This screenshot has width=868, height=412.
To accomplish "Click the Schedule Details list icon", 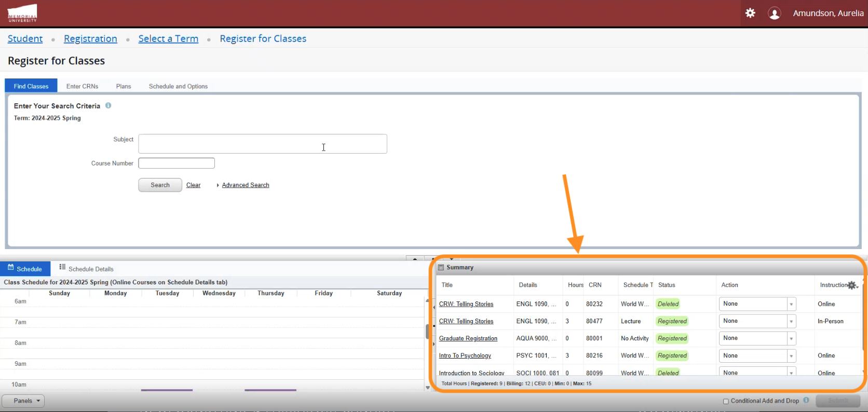I will [62, 267].
